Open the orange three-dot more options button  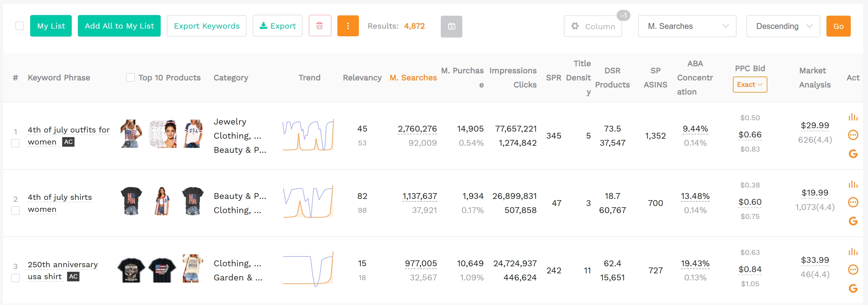click(348, 26)
